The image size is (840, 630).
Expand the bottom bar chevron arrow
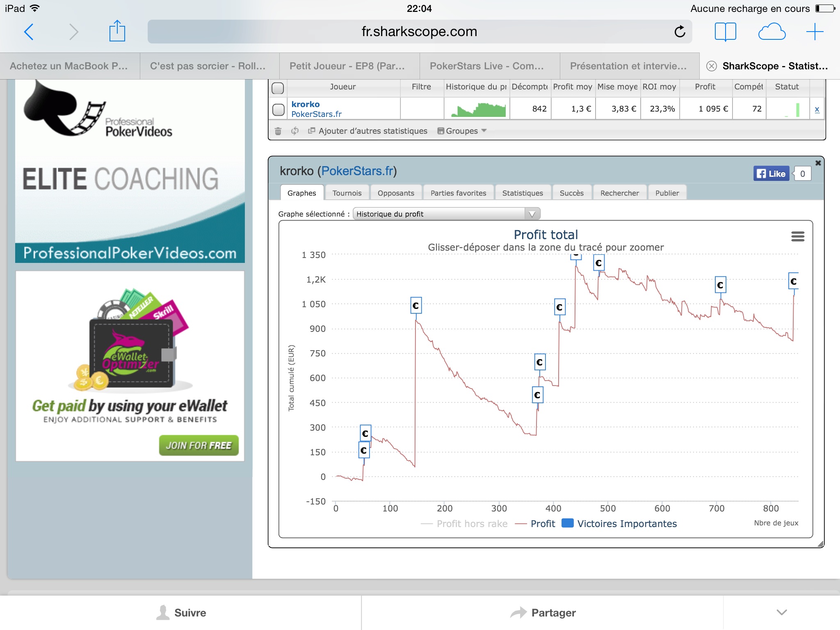pyautogui.click(x=782, y=612)
